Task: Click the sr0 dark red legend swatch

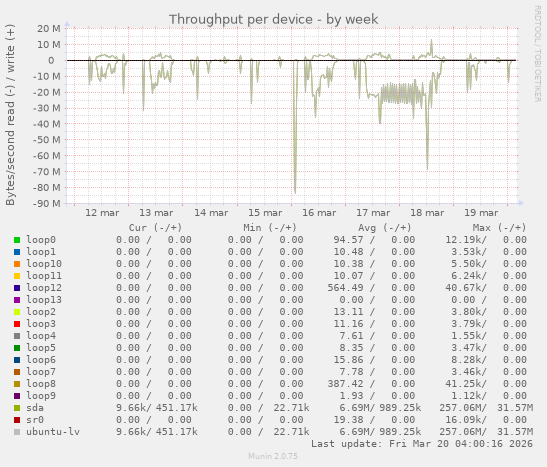Action: (x=17, y=420)
